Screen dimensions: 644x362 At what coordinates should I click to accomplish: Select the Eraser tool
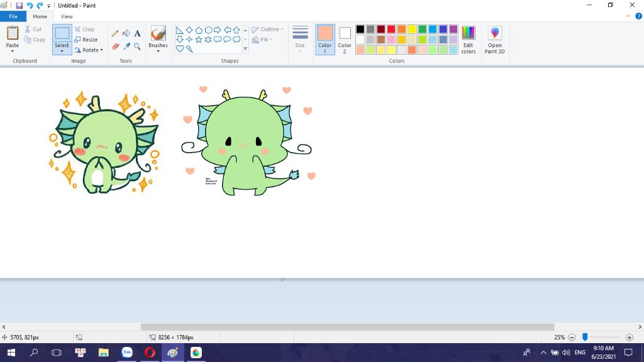tap(115, 47)
